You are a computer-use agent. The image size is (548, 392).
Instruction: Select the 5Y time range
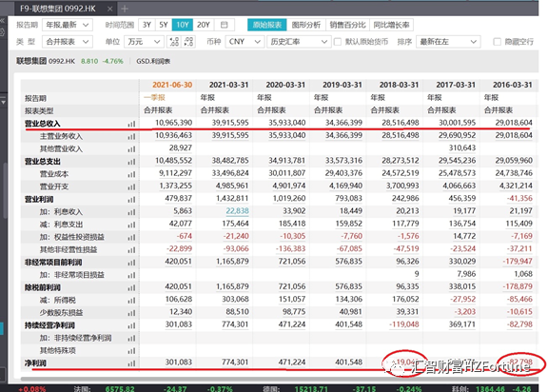tap(164, 25)
